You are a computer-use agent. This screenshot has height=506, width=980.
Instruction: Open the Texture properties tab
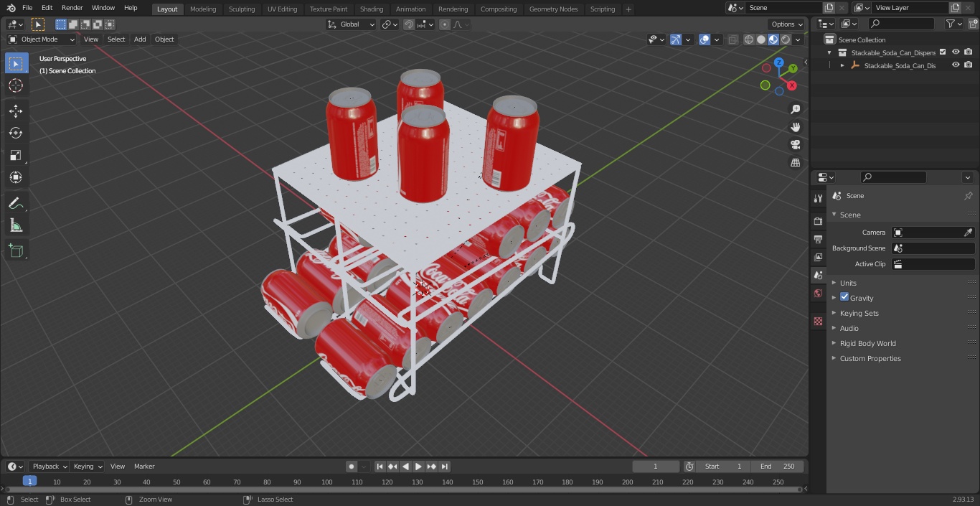click(x=818, y=322)
